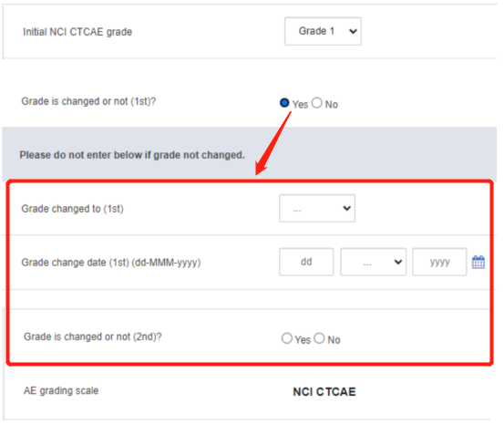Viewport: 504px width, 424px height.
Task: Click the Grade changed to (1st) label
Action: click(x=72, y=209)
